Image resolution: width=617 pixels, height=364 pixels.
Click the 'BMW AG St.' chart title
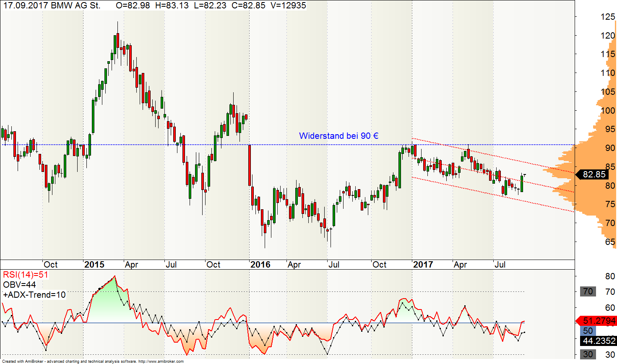coord(75,5)
